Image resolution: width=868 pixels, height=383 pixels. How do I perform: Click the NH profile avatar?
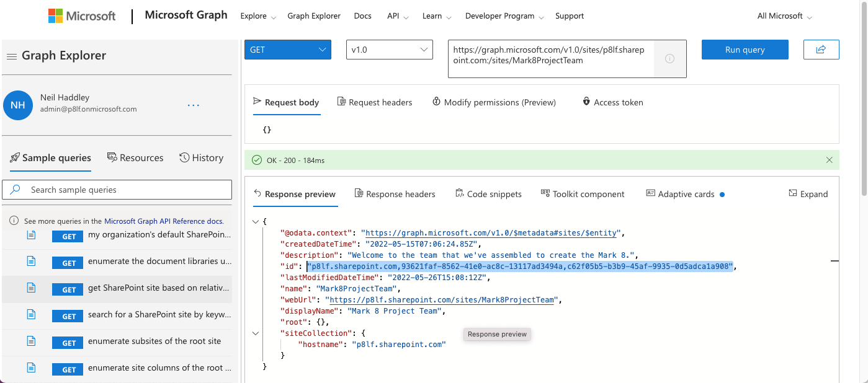click(x=18, y=105)
